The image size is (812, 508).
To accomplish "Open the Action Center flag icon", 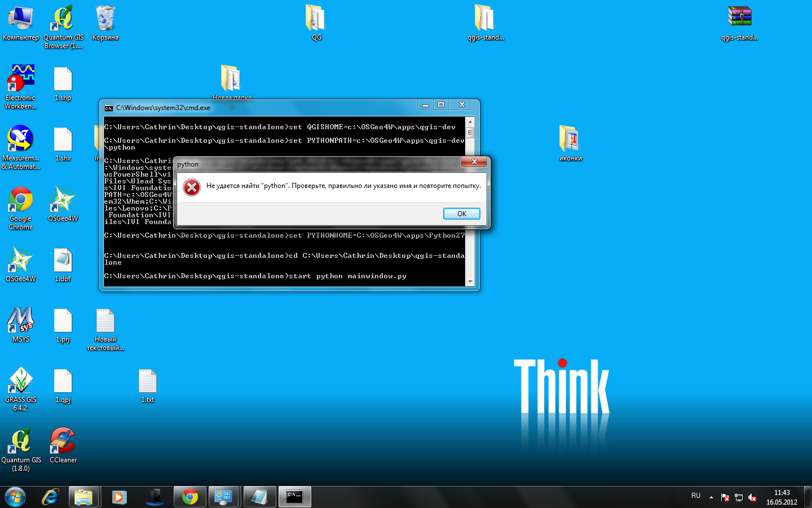I will click(725, 497).
